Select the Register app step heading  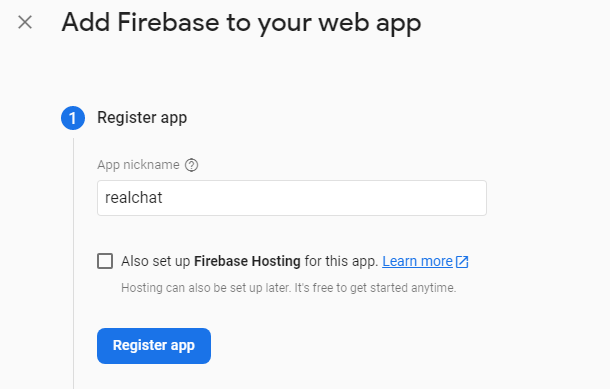pyautogui.click(x=142, y=117)
